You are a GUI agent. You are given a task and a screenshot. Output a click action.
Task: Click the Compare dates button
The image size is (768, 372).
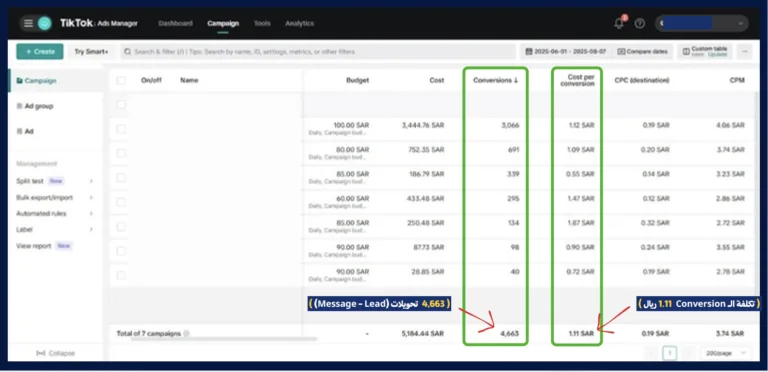(642, 51)
